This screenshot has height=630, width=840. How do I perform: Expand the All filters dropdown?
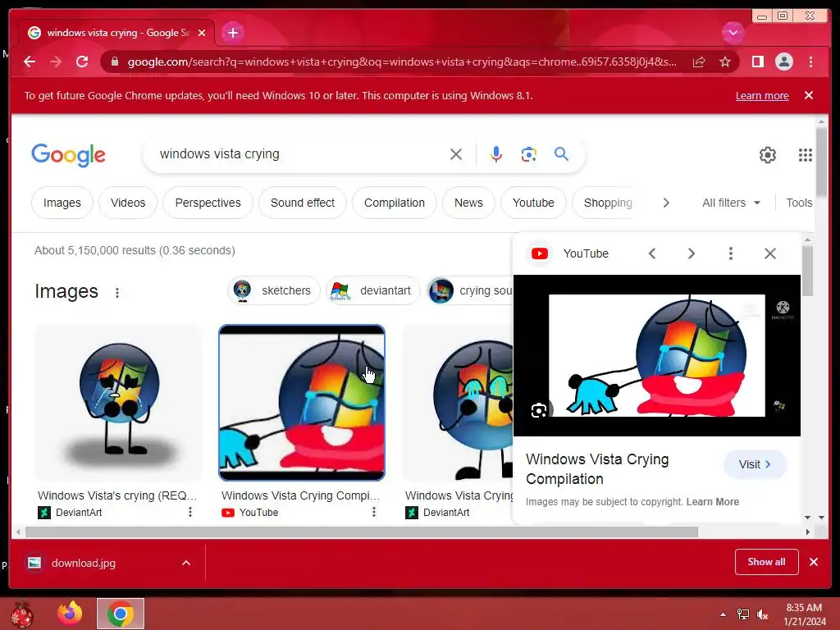[x=731, y=203]
